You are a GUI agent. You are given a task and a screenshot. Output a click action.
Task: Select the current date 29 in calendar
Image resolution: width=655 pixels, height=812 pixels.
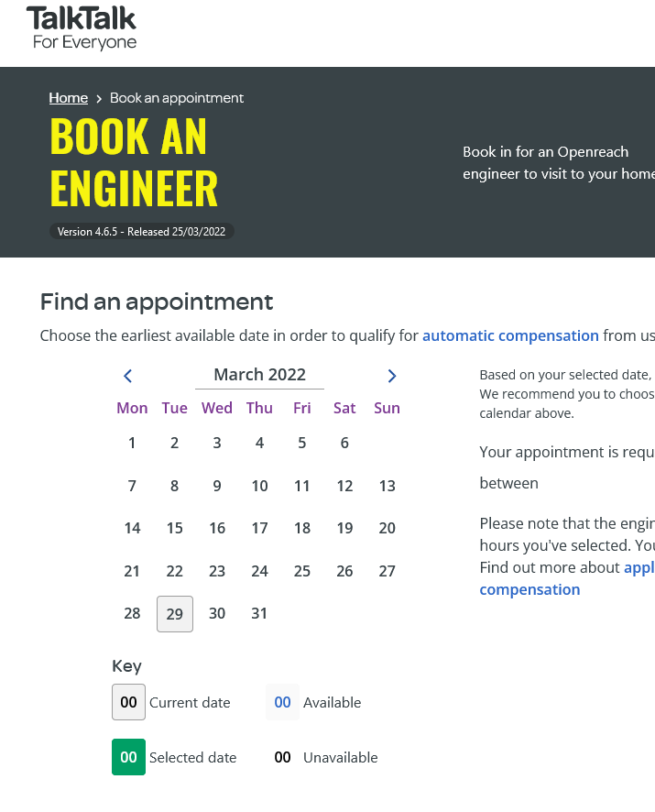[175, 614]
